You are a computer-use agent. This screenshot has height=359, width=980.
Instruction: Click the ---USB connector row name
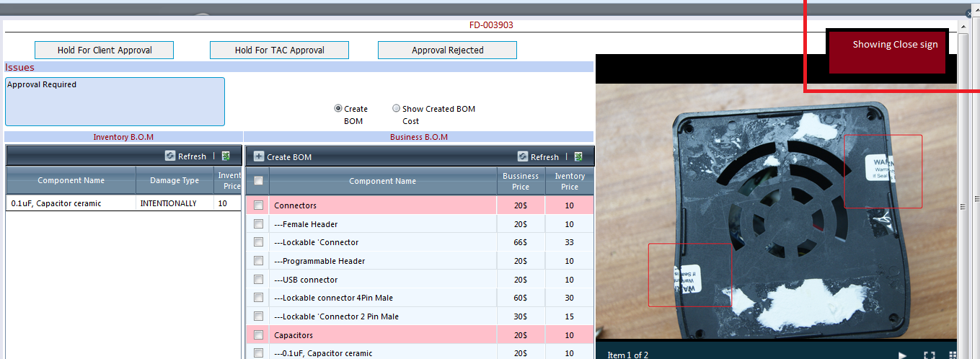(306, 280)
